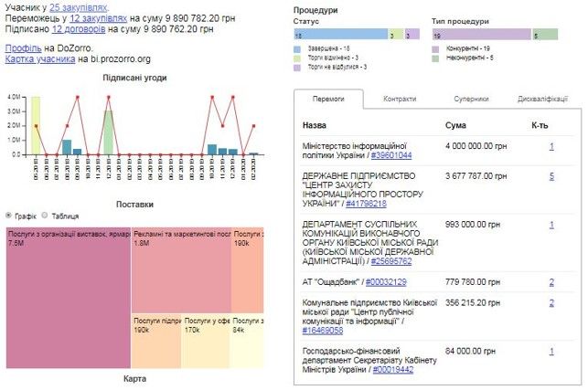This screenshot has height=390, width=588.
Task: Switch to the Контракти tab
Action: (x=400, y=99)
